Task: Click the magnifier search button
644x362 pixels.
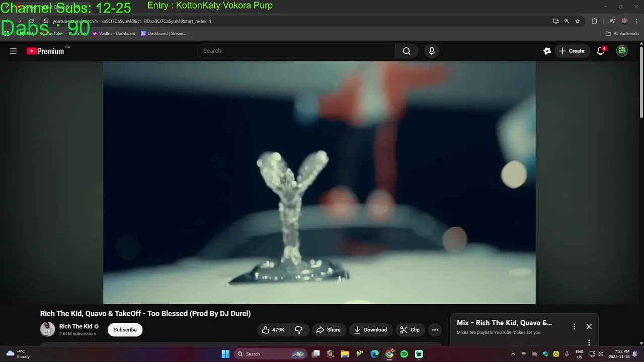Action: pyautogui.click(x=407, y=51)
